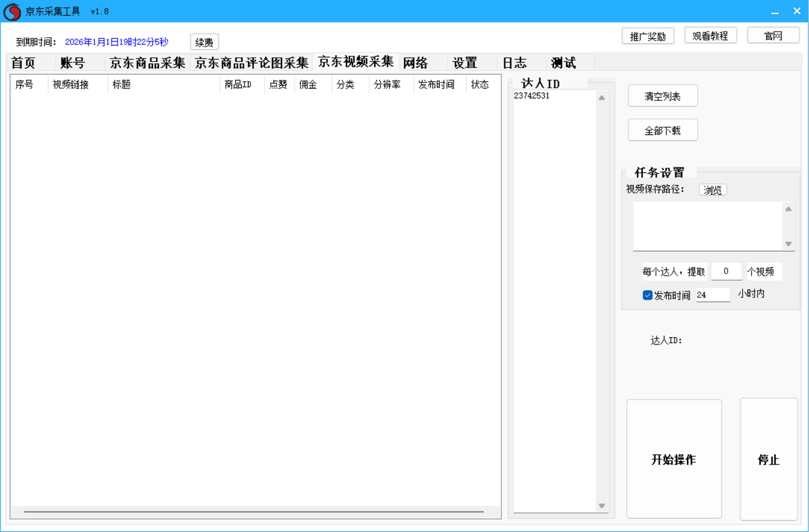Click the 浏览 button for save path
This screenshot has width=809, height=532.
pos(713,190)
